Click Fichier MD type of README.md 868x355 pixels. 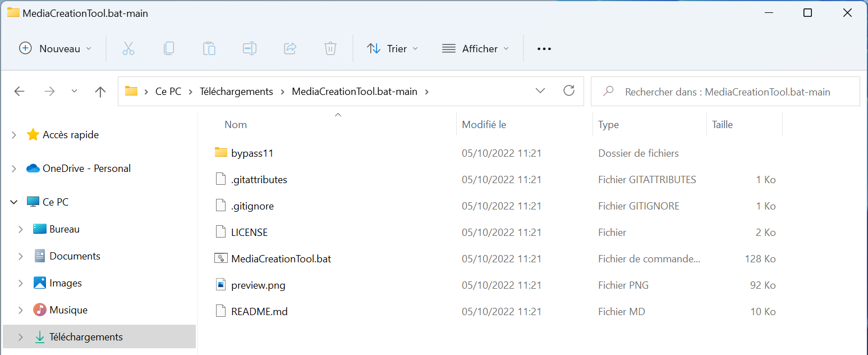click(622, 312)
